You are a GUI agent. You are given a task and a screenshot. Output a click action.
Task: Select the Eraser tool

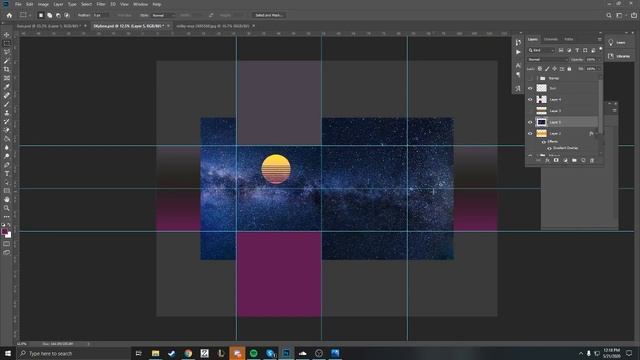point(7,130)
